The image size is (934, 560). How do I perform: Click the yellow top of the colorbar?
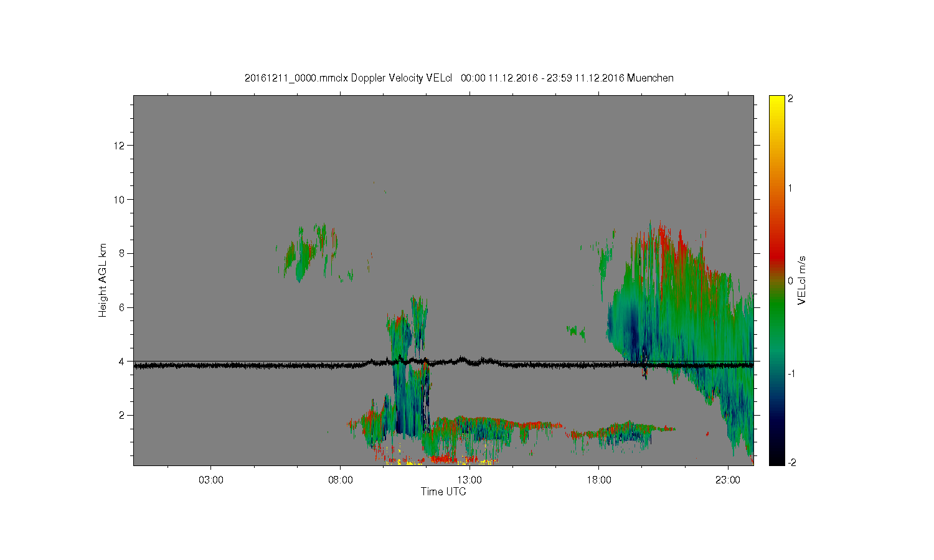[x=776, y=101]
